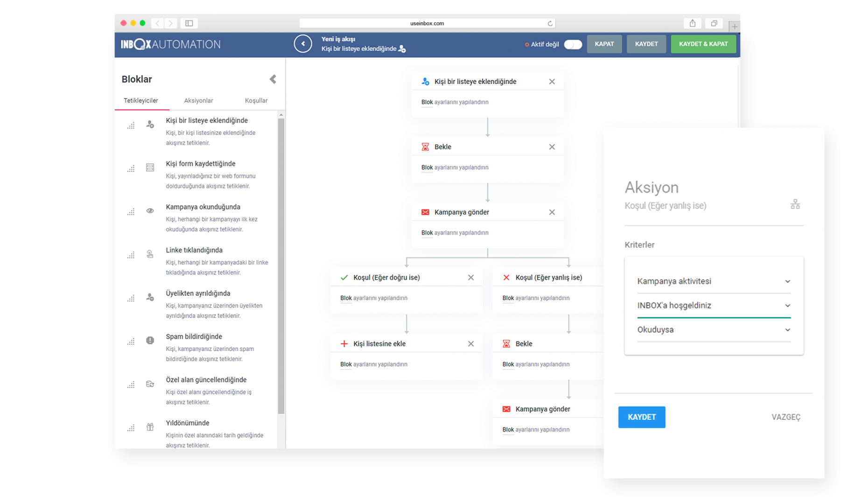Image resolution: width=855 pixels, height=504 pixels.
Task: Open the Okuduysa dropdown
Action: tap(713, 330)
